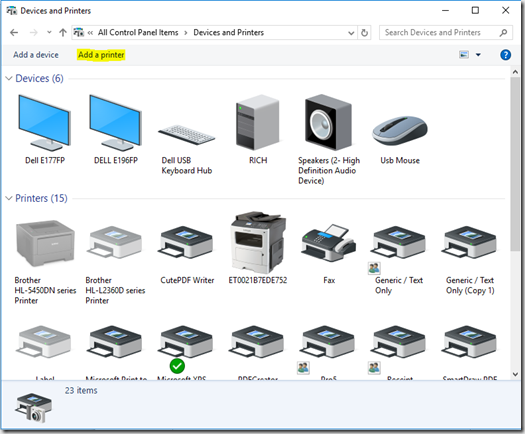Click the Devices (6) group header
Viewport: 525px width, 434px height.
click(x=39, y=78)
